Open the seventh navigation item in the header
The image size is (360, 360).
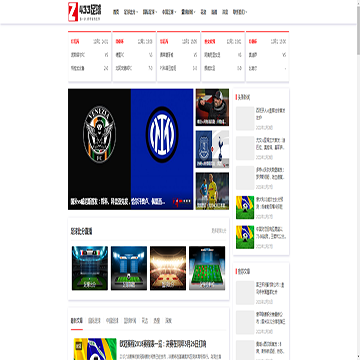214,12
